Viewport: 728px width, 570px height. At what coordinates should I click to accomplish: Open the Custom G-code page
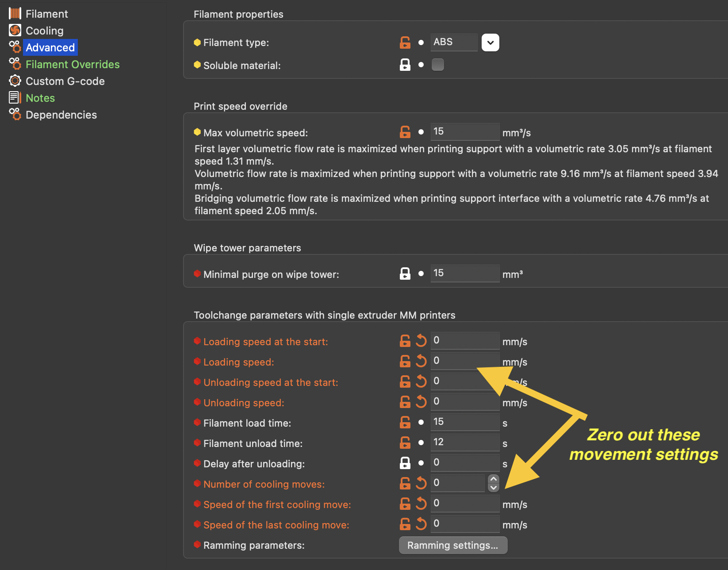pos(65,81)
